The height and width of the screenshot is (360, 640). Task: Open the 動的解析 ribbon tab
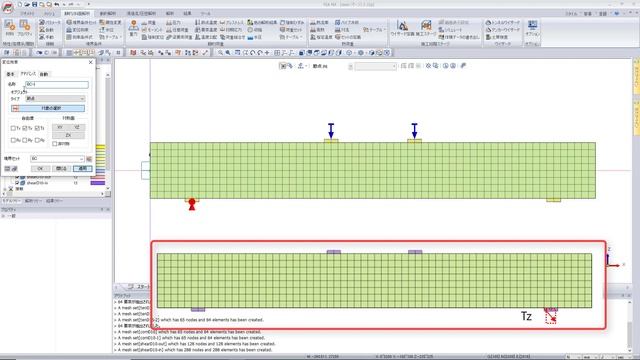(108, 13)
